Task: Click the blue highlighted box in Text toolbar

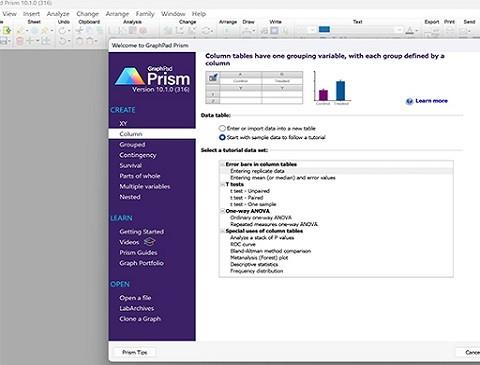Action: click(324, 30)
